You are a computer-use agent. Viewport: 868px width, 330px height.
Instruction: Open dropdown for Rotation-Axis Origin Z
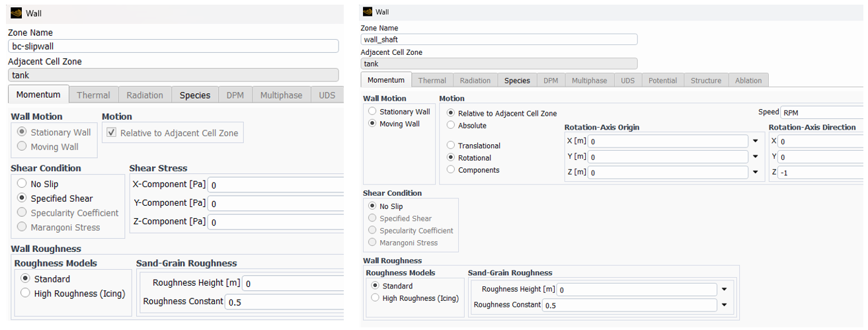point(755,172)
